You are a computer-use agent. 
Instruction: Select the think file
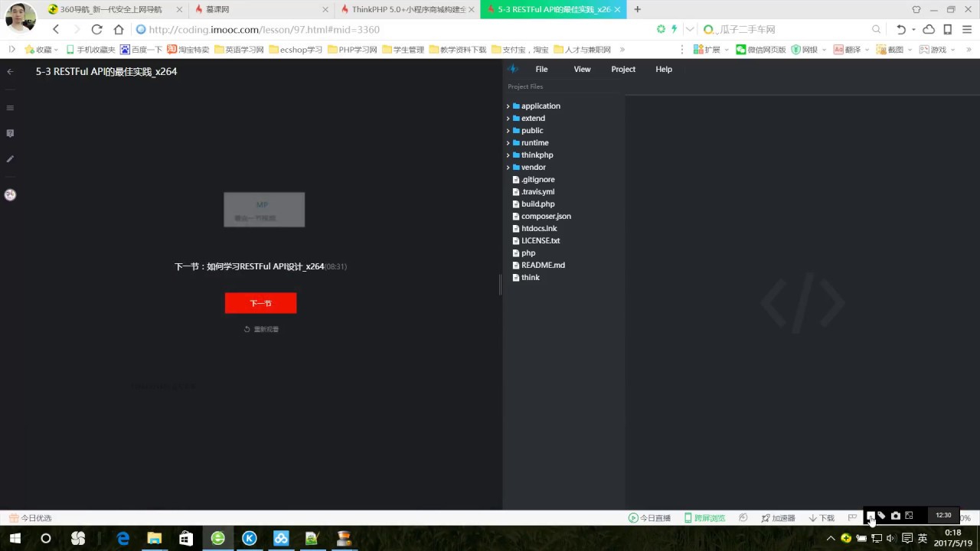526,277
